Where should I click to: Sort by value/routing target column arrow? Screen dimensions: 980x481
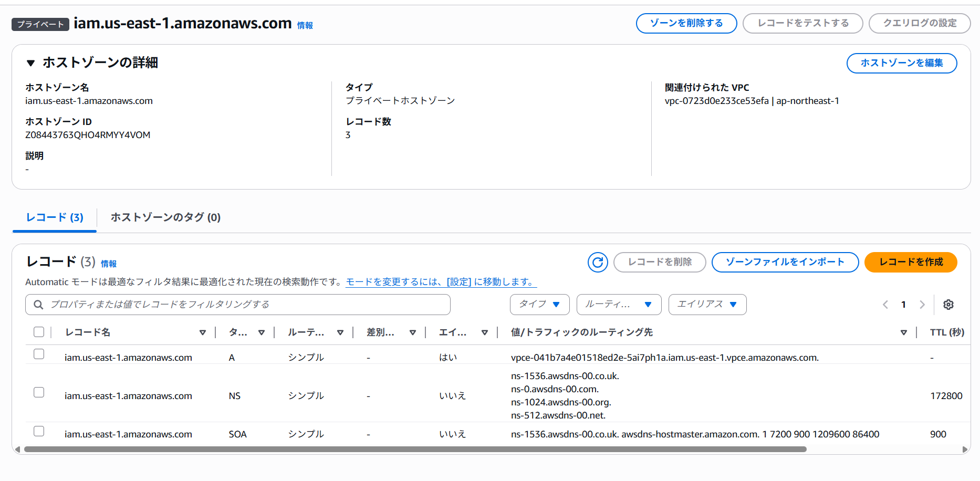point(904,332)
